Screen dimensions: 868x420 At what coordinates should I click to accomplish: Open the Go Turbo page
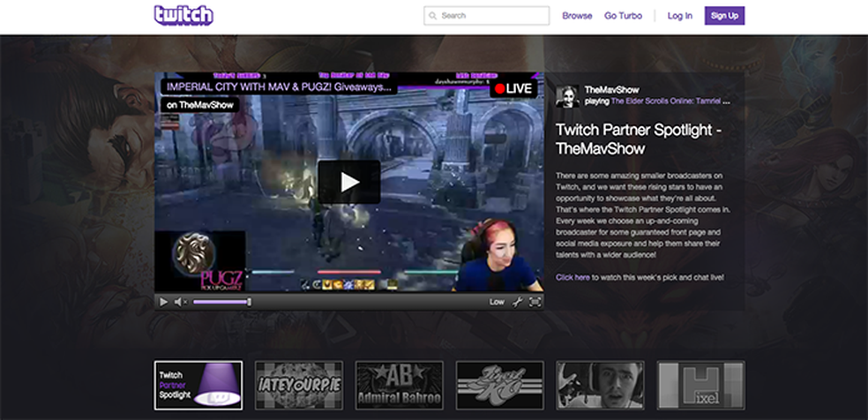click(624, 16)
